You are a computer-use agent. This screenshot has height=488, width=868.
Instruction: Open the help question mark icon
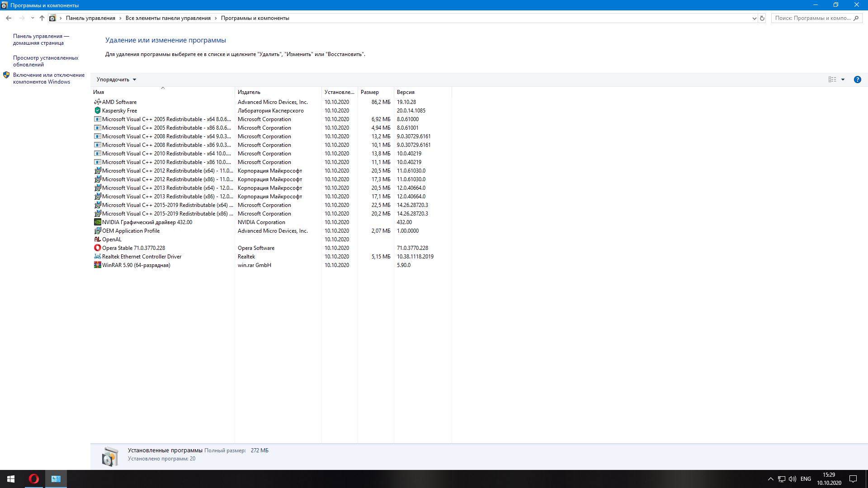pyautogui.click(x=857, y=80)
